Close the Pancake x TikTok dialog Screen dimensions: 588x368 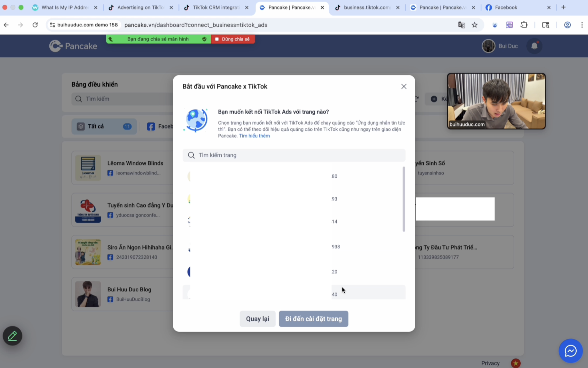pyautogui.click(x=404, y=86)
